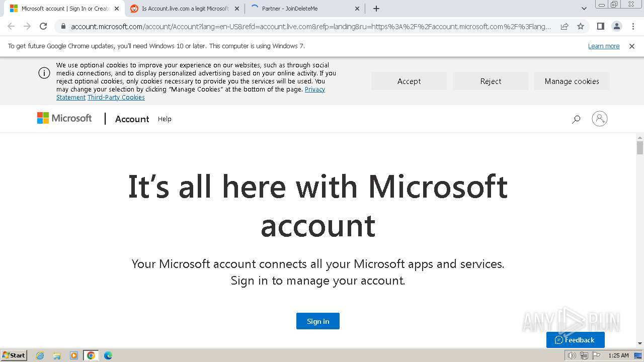Open site search magnifier icon
The height and width of the screenshot is (362, 644).
click(x=576, y=119)
